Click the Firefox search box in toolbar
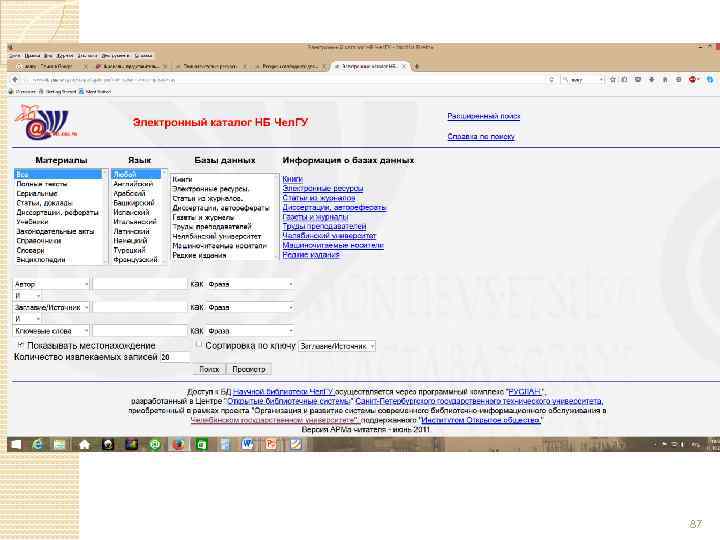 pos(581,80)
